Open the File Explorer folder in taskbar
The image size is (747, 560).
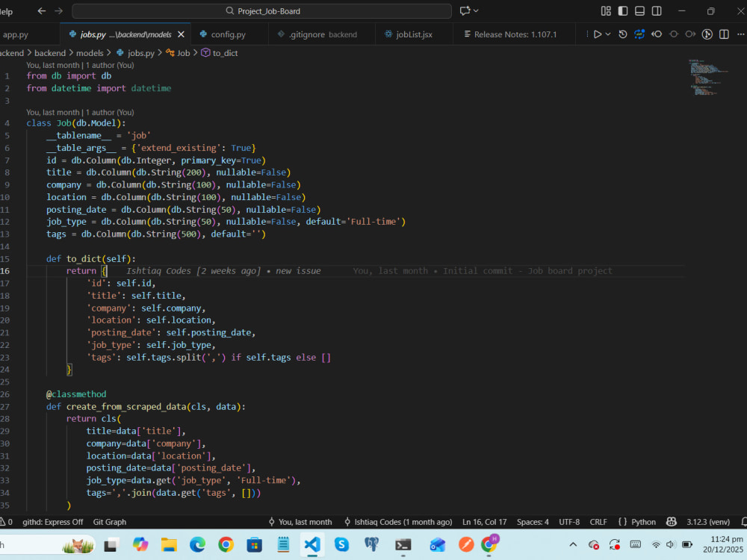point(169,544)
